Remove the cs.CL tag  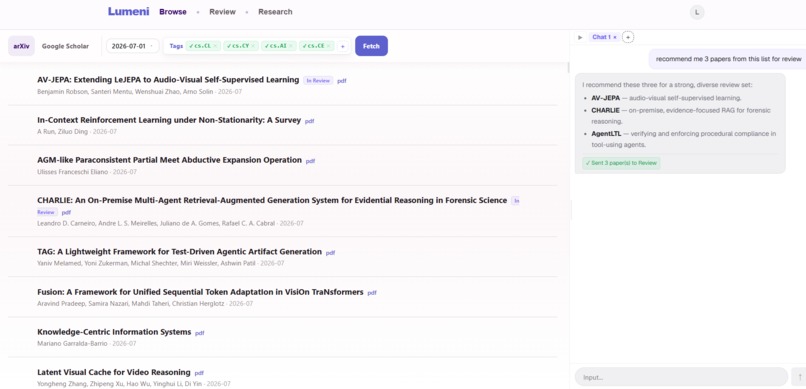(x=215, y=46)
